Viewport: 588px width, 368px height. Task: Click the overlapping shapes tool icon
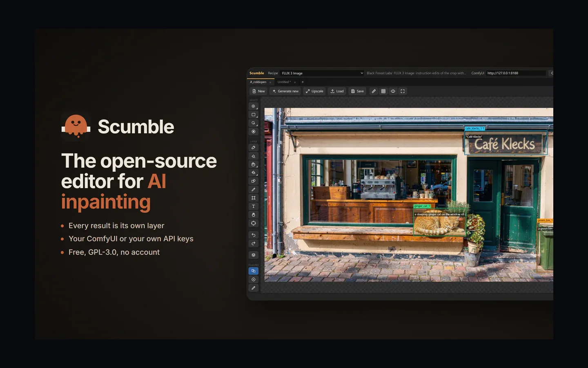tap(254, 181)
